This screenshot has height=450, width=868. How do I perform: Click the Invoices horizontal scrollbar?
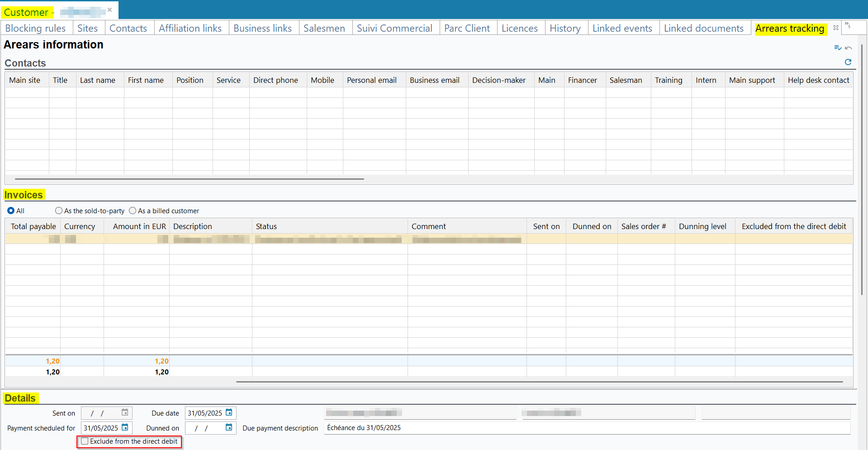tap(538, 382)
